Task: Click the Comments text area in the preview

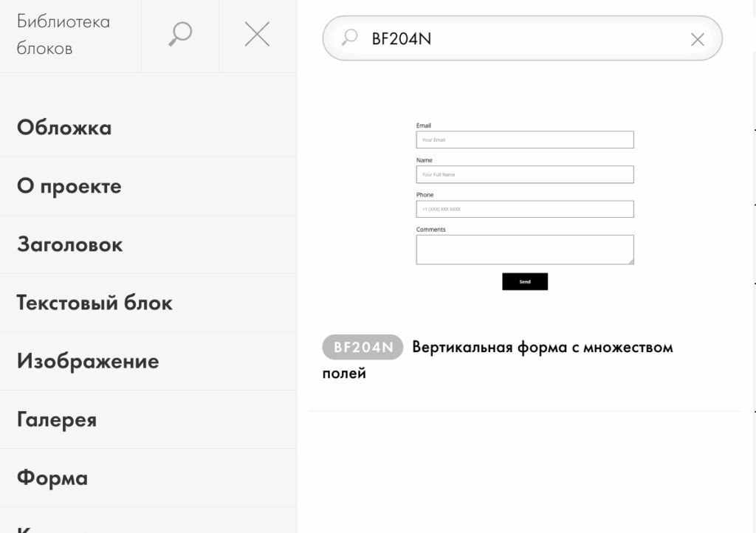Action: coord(524,250)
